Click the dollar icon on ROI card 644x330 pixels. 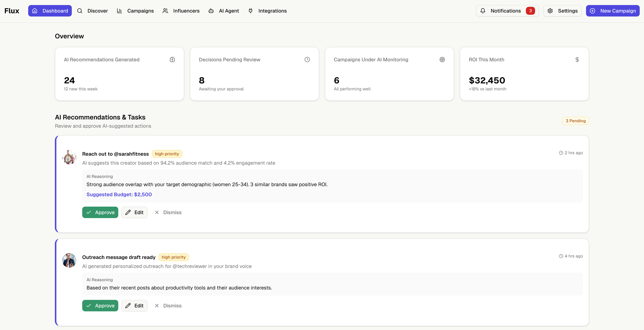point(577,60)
